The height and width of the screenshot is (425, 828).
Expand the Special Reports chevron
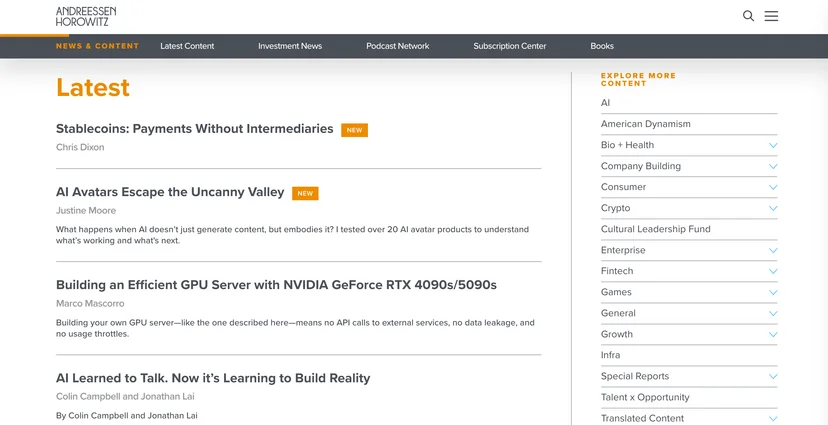(x=773, y=376)
